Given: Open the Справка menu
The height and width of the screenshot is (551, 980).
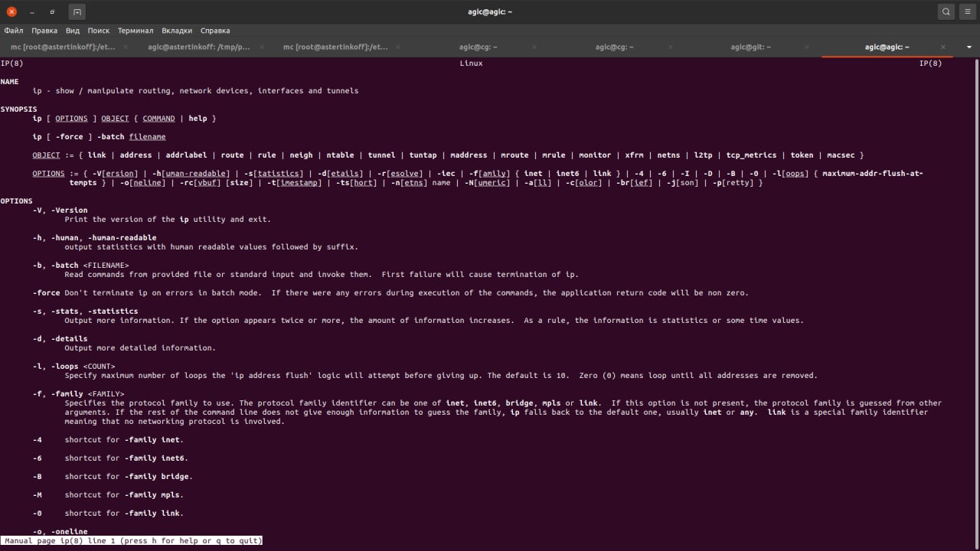Looking at the screenshot, I should coord(215,31).
